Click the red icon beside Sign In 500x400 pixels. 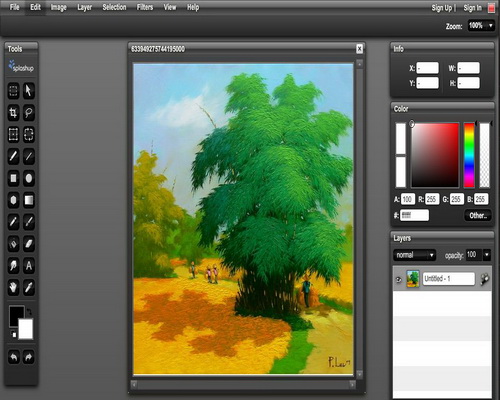pyautogui.click(x=491, y=8)
